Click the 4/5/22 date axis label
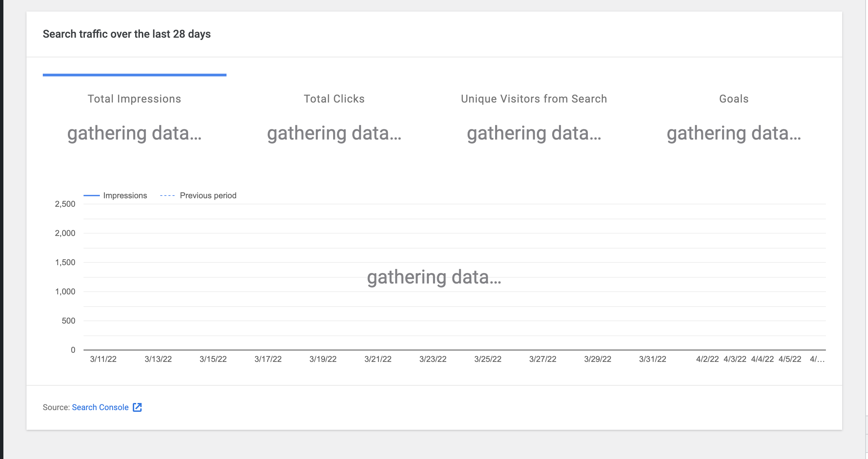This screenshot has height=459, width=868. [x=790, y=359]
